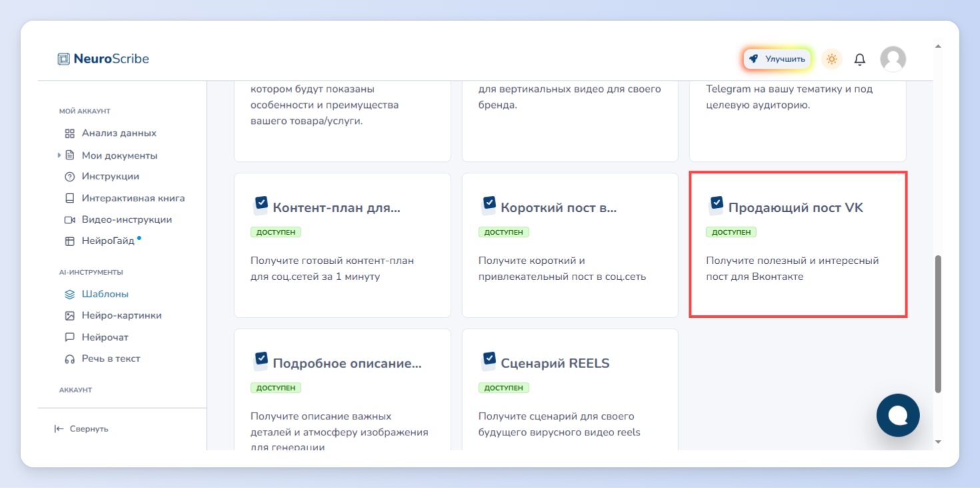
Task: Open the user avatar profile menu
Action: click(893, 59)
